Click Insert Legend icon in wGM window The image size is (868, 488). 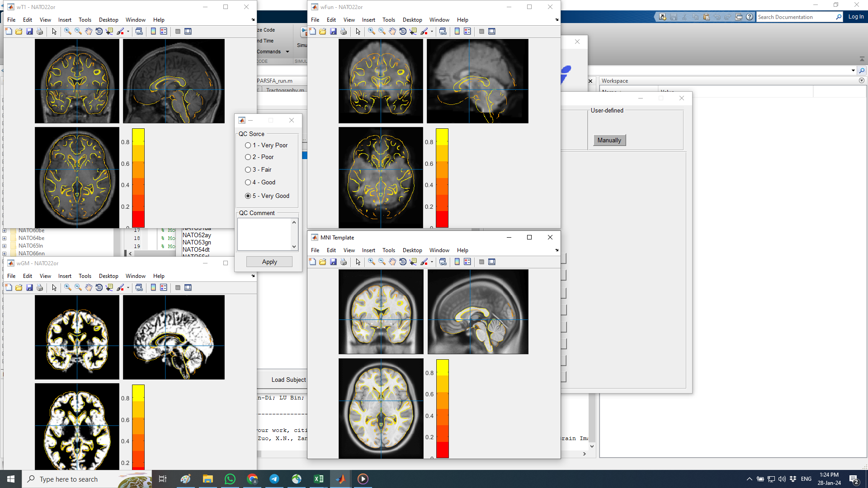click(164, 287)
